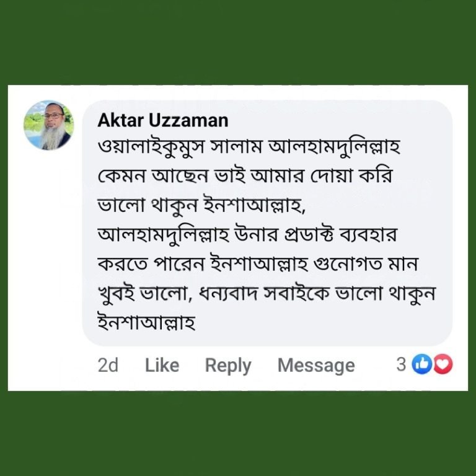The image size is (476, 476).
Task: Click the 2d timestamp of the comment
Action: point(108,366)
